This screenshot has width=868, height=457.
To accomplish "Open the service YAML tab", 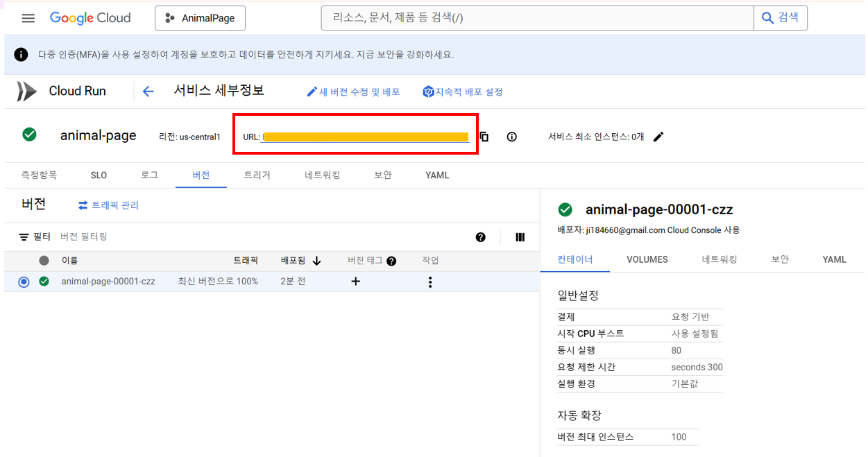I will click(437, 175).
